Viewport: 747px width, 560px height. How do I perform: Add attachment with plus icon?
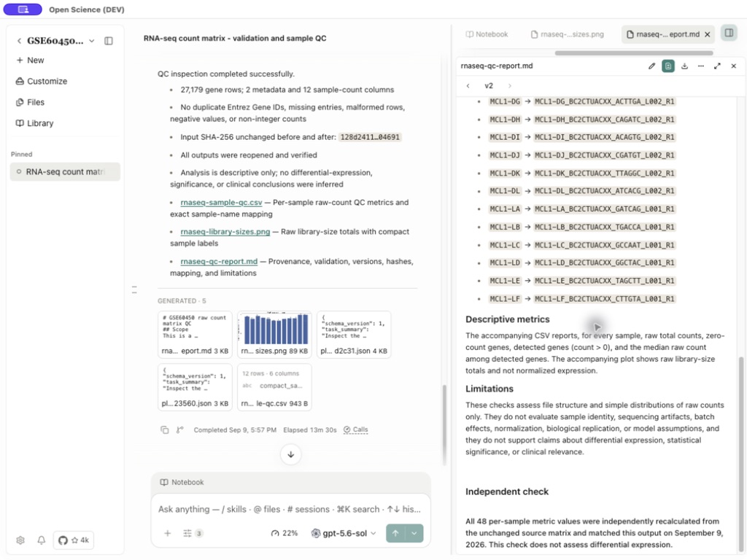coord(167,533)
